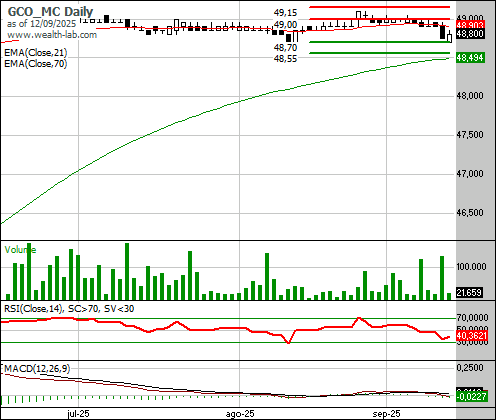Click the GCO_MC Daily chart title
496x420 pixels.
coord(50,12)
